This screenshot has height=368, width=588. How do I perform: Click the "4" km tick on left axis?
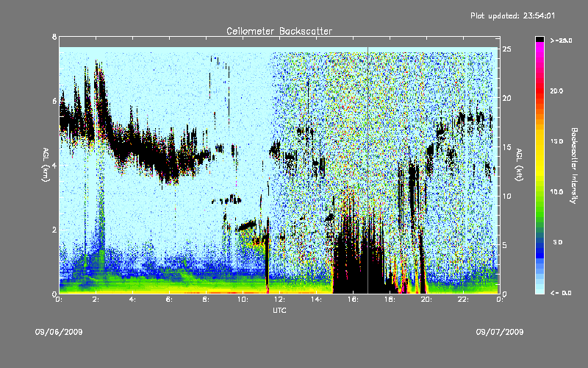click(54, 165)
